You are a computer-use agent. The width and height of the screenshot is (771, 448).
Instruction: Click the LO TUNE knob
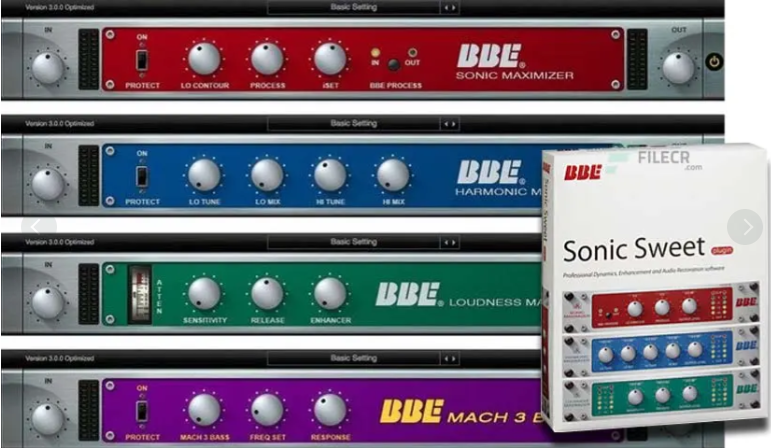204,175
